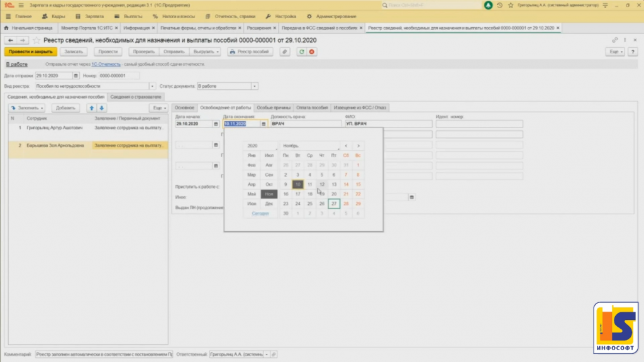Screen dimensions: 644x362
Task: Click the Провести и закрыть button
Action: (26, 52)
